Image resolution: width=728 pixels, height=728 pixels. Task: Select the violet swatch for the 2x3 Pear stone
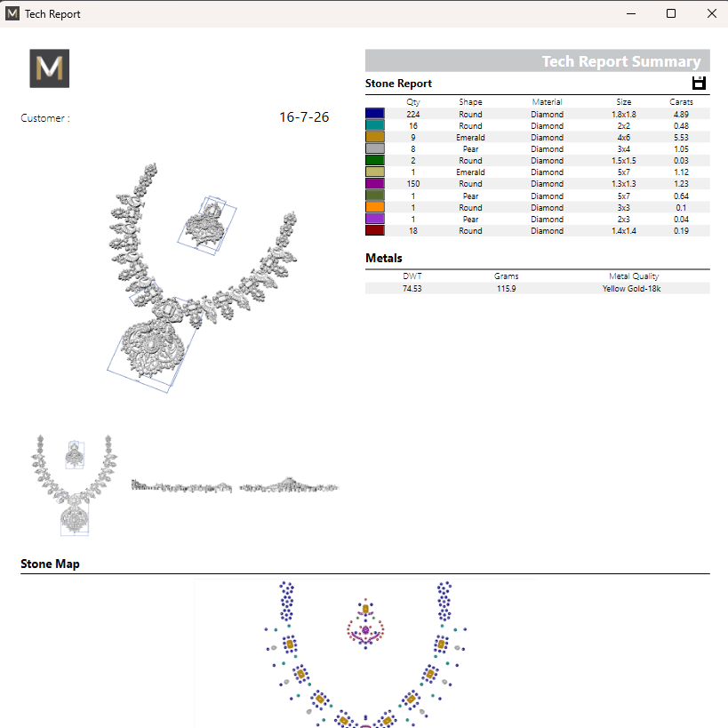coord(375,219)
